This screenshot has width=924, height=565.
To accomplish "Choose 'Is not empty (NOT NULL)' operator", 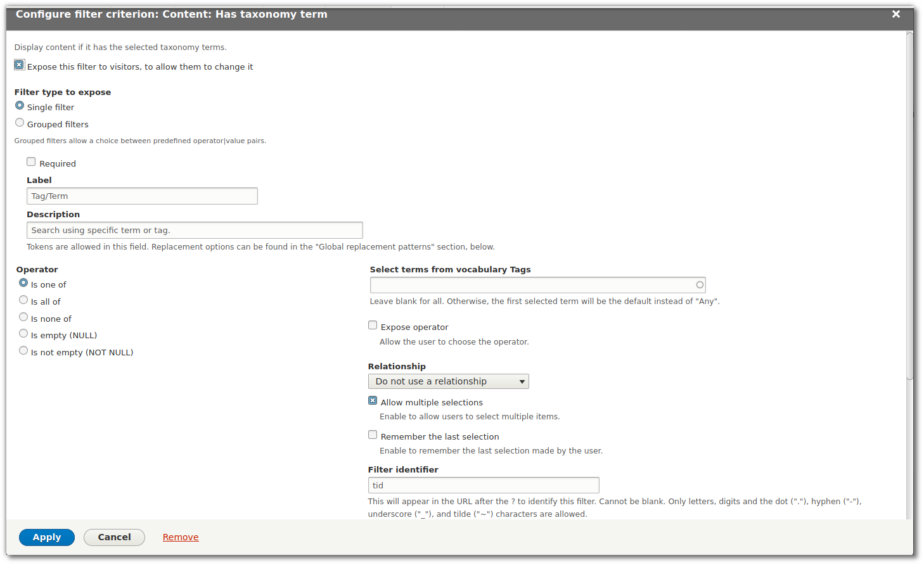I will coord(23,350).
